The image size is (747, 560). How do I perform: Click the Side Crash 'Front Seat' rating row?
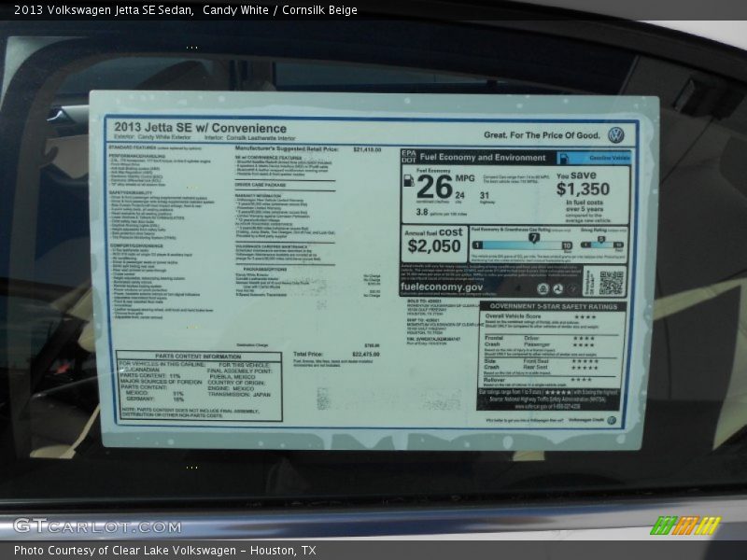click(560, 361)
